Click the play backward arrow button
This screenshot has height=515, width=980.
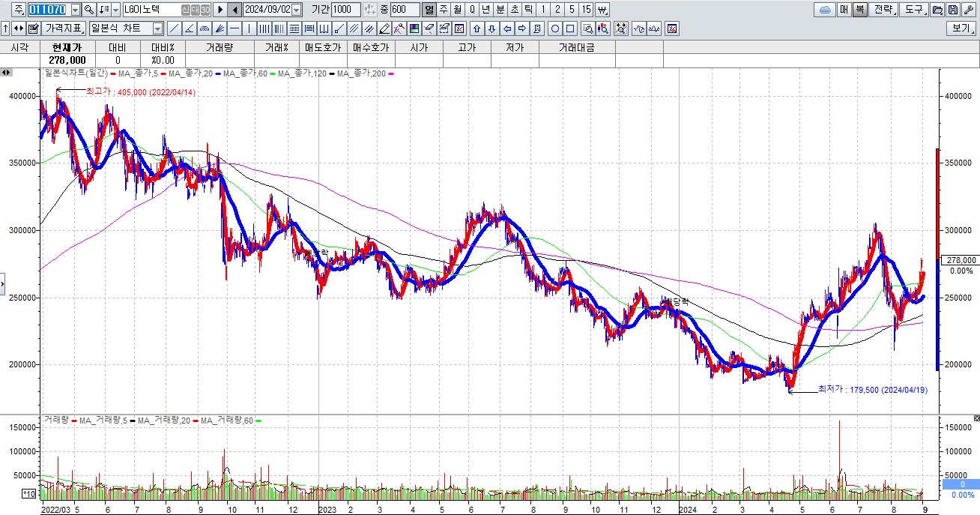tap(235, 10)
